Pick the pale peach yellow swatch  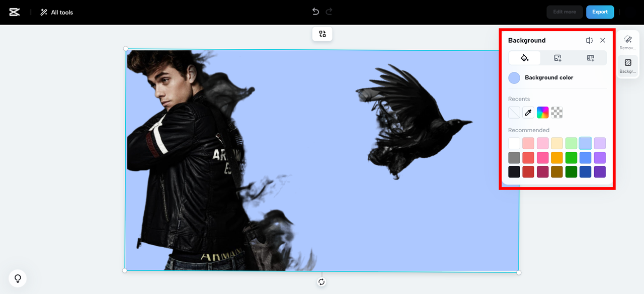[557, 143]
